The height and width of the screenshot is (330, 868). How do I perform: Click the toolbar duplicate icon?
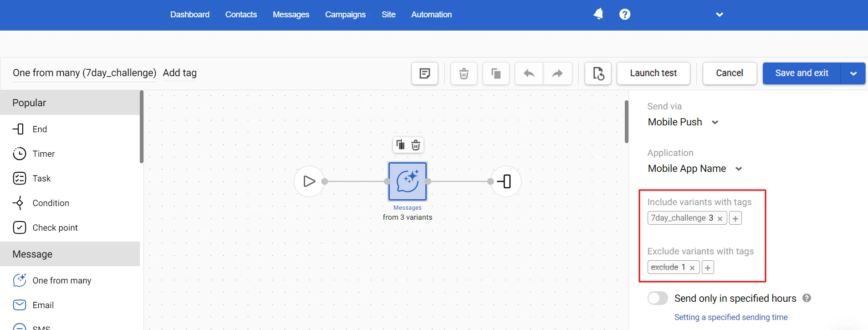point(496,73)
